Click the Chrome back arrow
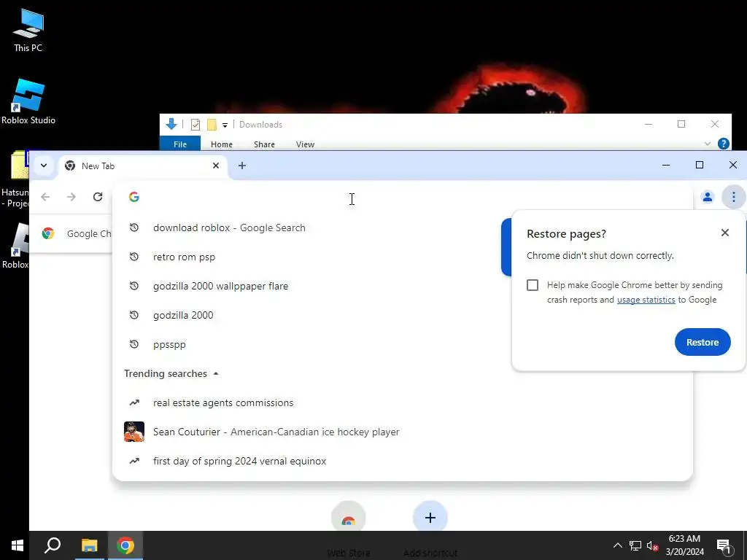 click(45, 197)
